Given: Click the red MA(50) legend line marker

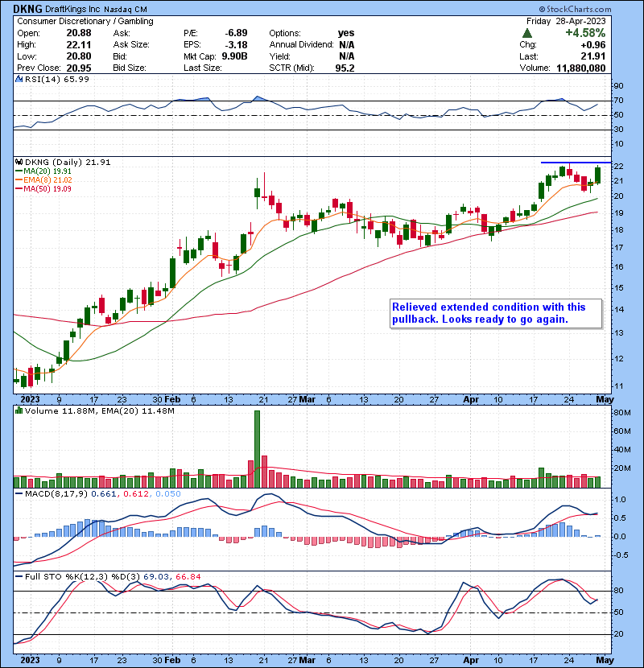Looking at the screenshot, I should (19, 189).
